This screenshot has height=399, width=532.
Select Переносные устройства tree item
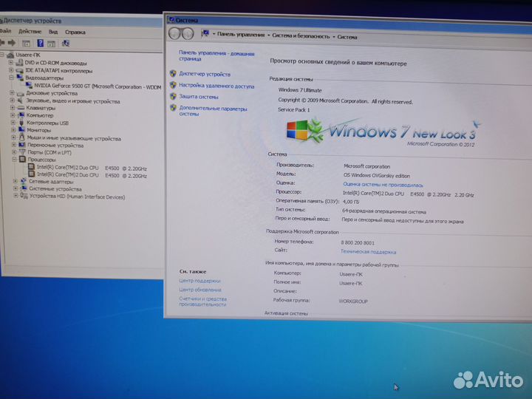(x=55, y=146)
